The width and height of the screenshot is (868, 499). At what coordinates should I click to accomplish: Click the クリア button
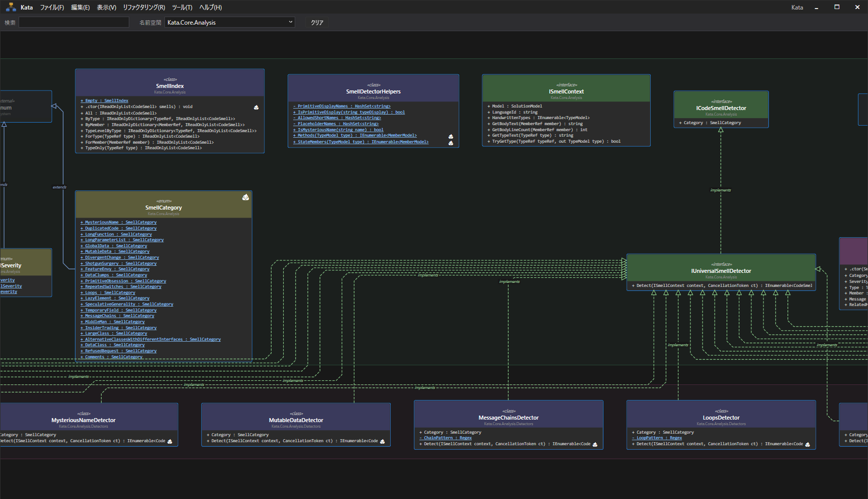[x=317, y=22]
